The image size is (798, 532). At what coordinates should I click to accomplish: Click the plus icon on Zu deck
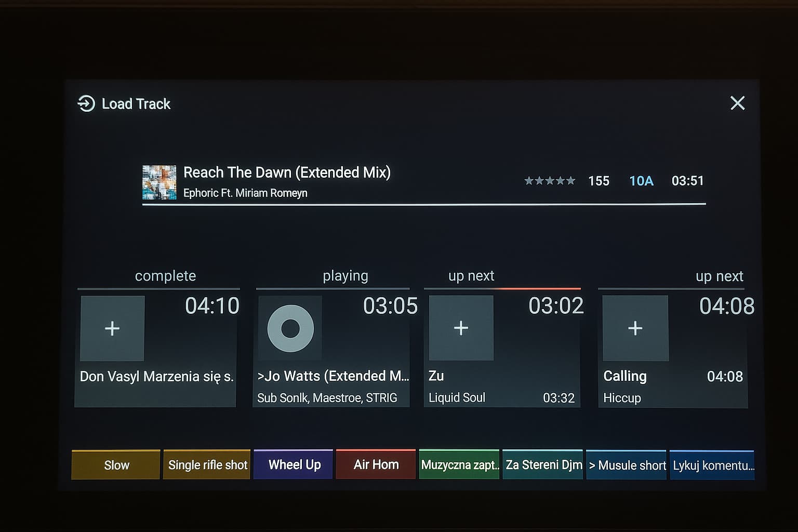461,328
